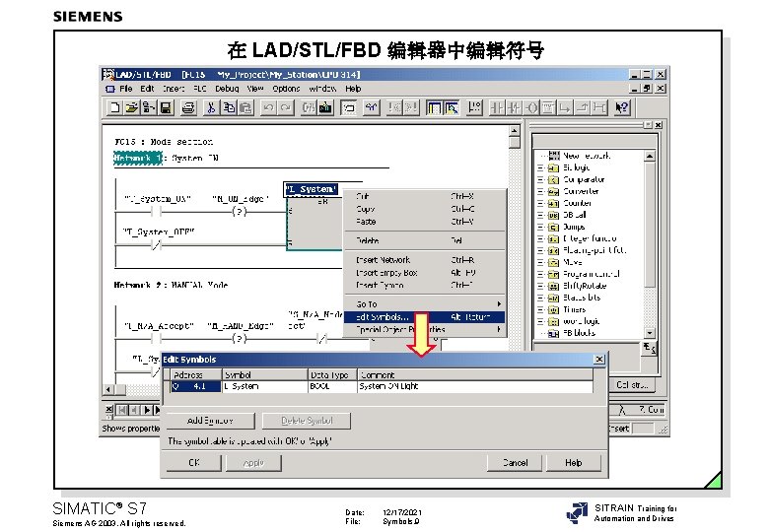Close the Edit Symbols dialog
Screen dimensions: 769x532
pyautogui.click(x=599, y=359)
